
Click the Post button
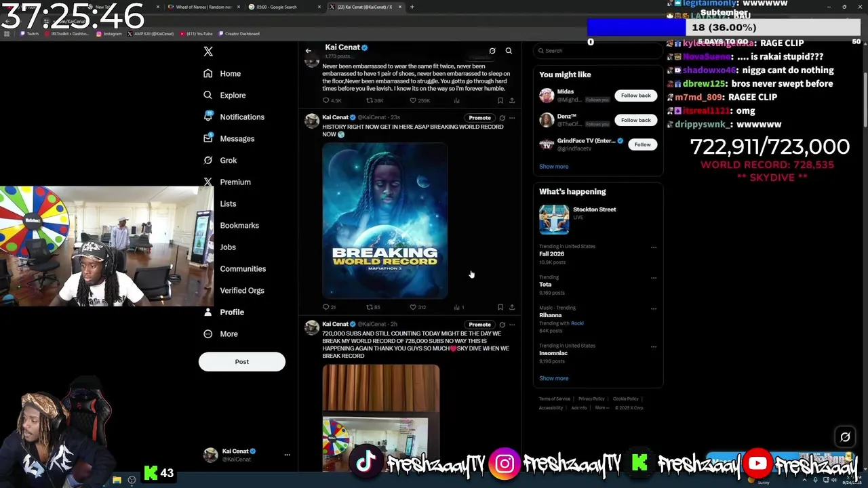[x=242, y=362]
